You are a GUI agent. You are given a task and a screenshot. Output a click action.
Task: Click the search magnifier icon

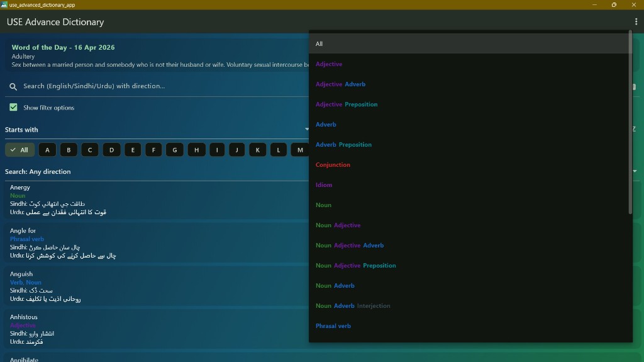[x=13, y=86]
